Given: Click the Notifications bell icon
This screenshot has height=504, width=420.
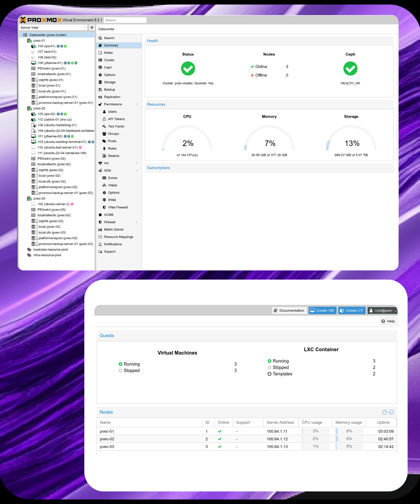Looking at the screenshot, I should click(100, 244).
